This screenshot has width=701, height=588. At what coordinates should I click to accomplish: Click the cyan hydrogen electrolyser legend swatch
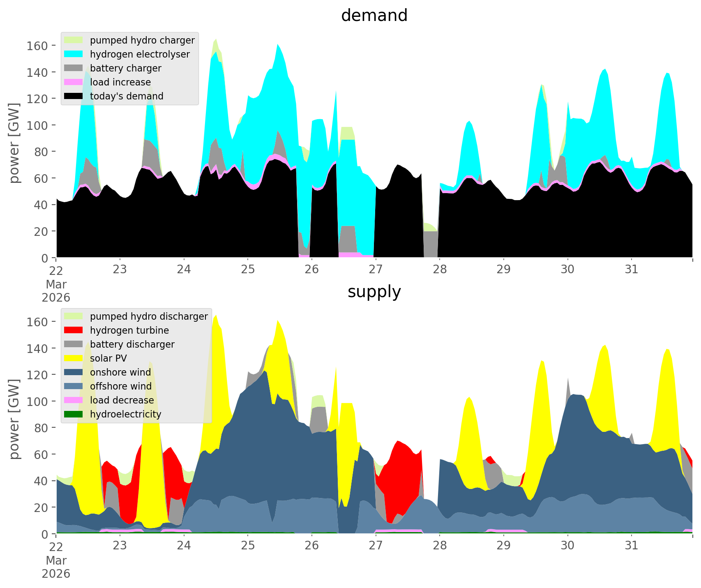click(x=74, y=54)
